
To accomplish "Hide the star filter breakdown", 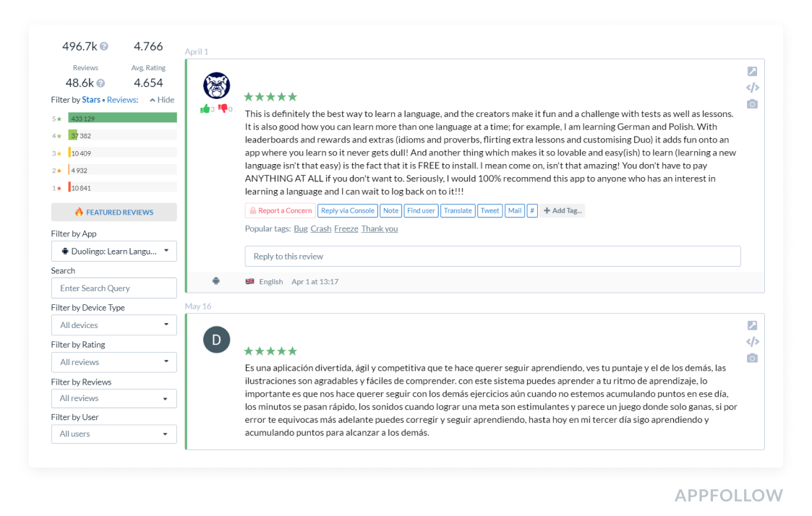I will [161, 100].
